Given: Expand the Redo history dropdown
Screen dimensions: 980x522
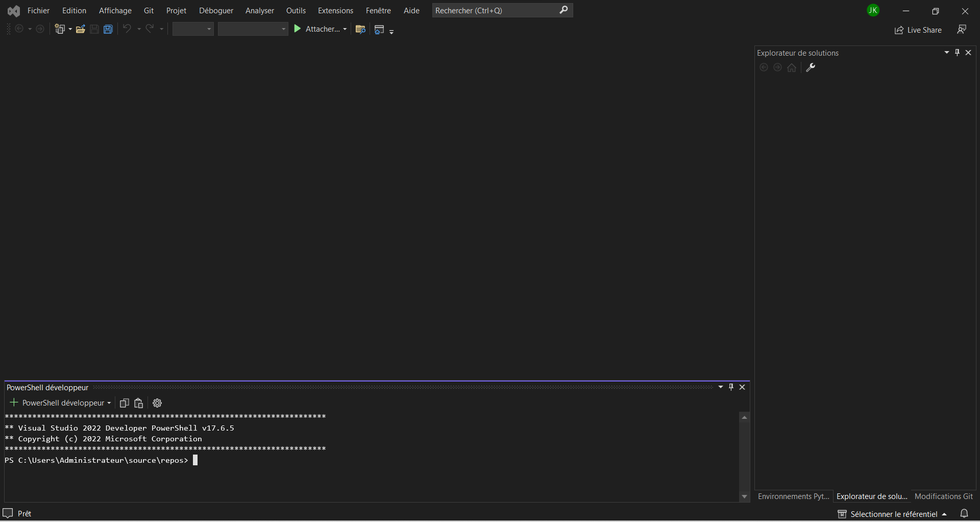Looking at the screenshot, I should point(162,29).
